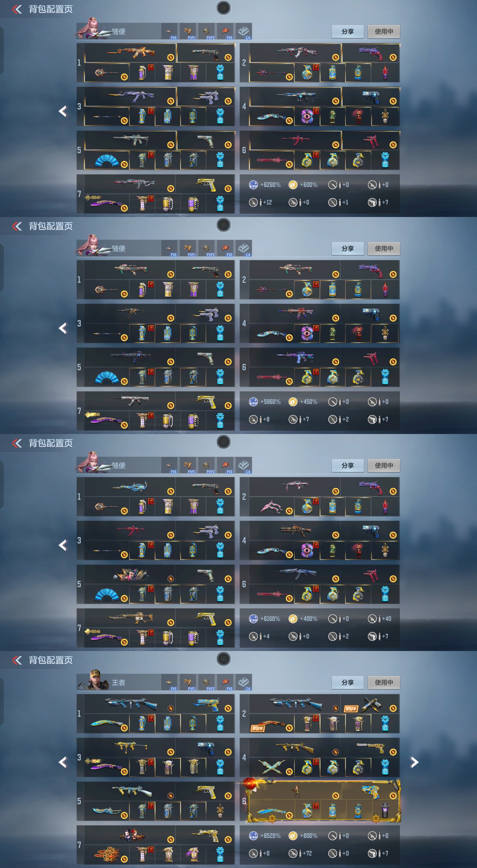The image size is (477, 868).
Task: Click the EXP icon showing +5960%
Action: [x=253, y=402]
